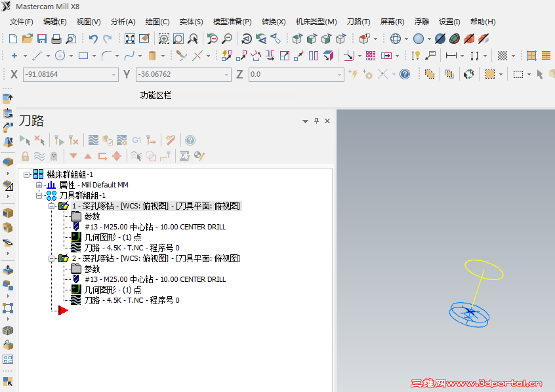Click the Select all operations icon
555x392 pixels.
(25, 140)
